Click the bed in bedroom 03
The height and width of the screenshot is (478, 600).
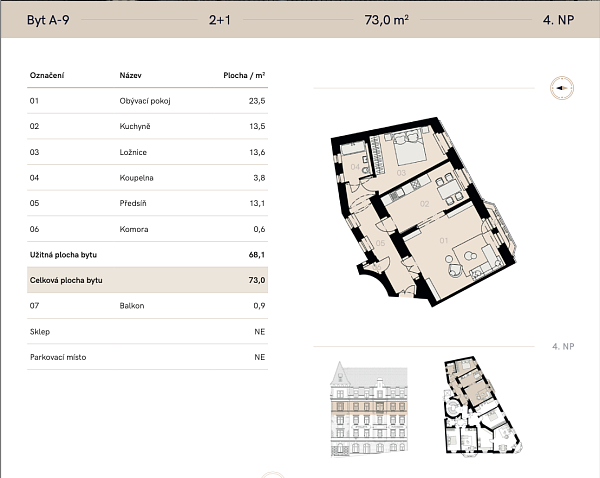coord(409,152)
